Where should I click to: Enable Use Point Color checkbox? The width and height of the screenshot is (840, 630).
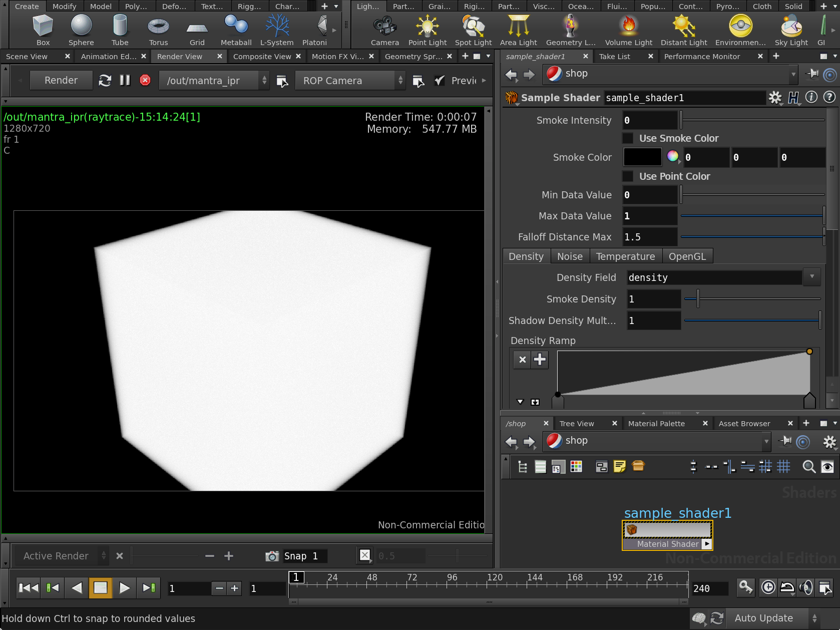[628, 176]
